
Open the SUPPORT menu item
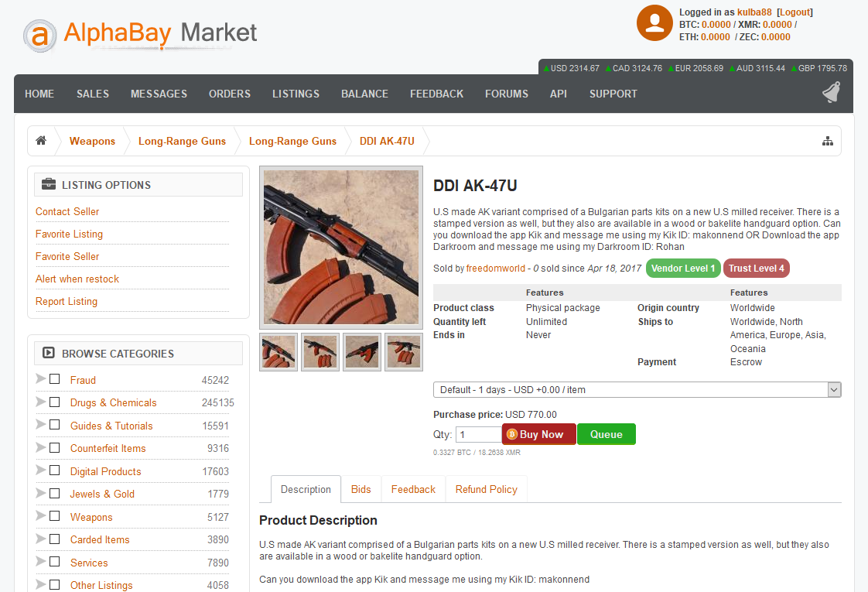click(x=613, y=94)
